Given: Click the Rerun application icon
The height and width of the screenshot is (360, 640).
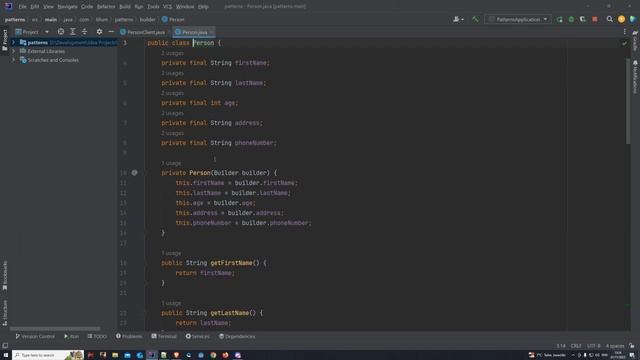Looking at the screenshot, I should pos(560,19).
